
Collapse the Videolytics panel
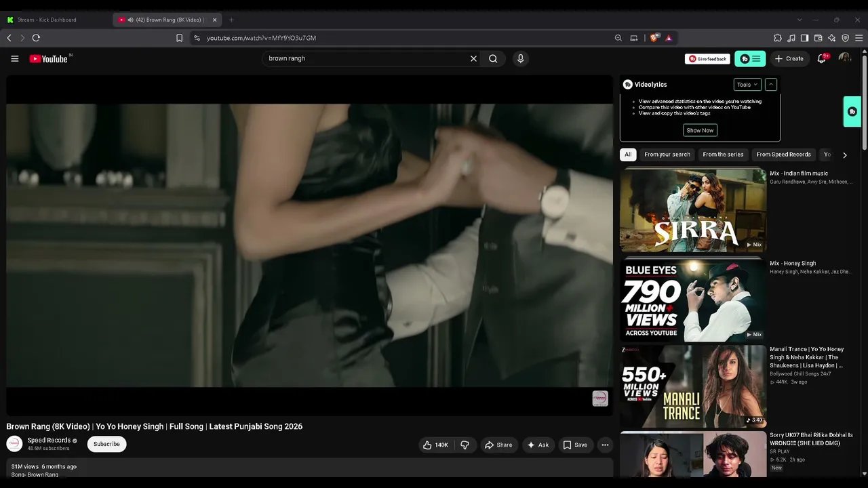[770, 85]
